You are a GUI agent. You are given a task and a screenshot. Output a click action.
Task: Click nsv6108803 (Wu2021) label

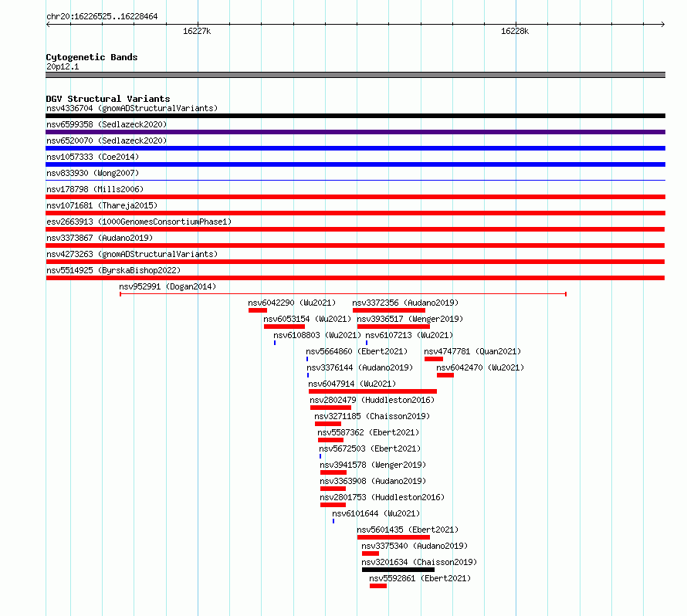click(317, 335)
